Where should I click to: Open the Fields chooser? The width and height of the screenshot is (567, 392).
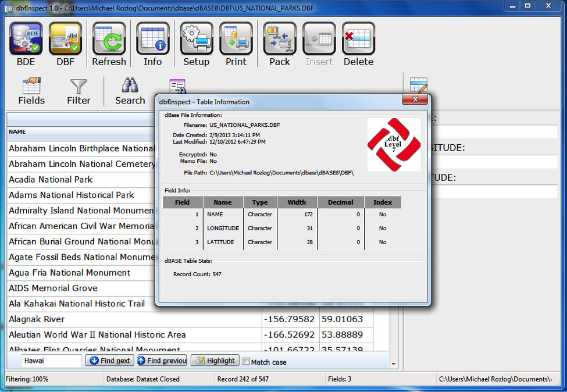tap(31, 91)
